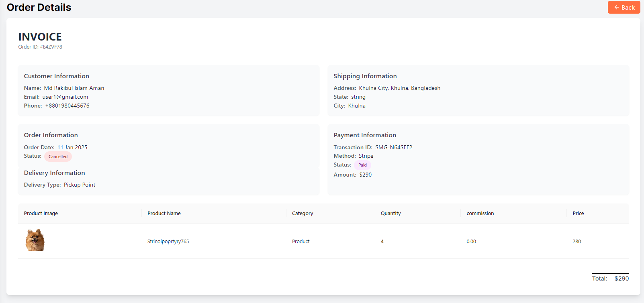The image size is (644, 303).
Task: Click the Category column header
Action: tap(303, 214)
